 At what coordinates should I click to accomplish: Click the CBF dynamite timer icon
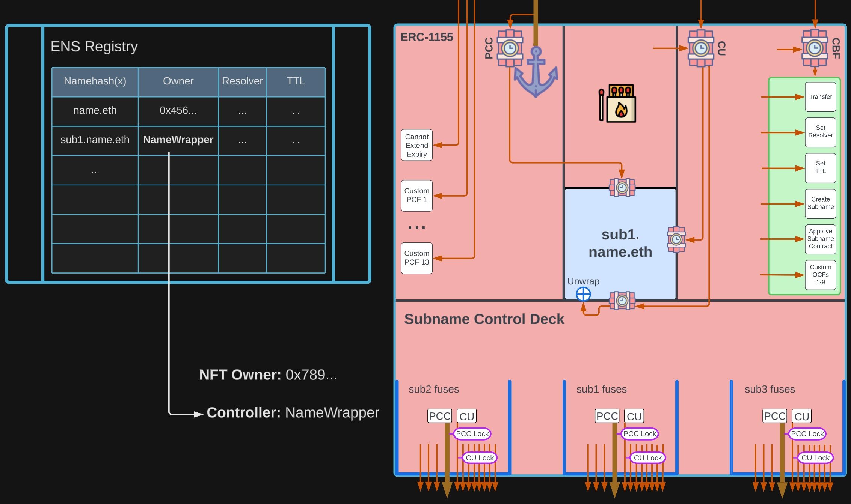pos(814,48)
